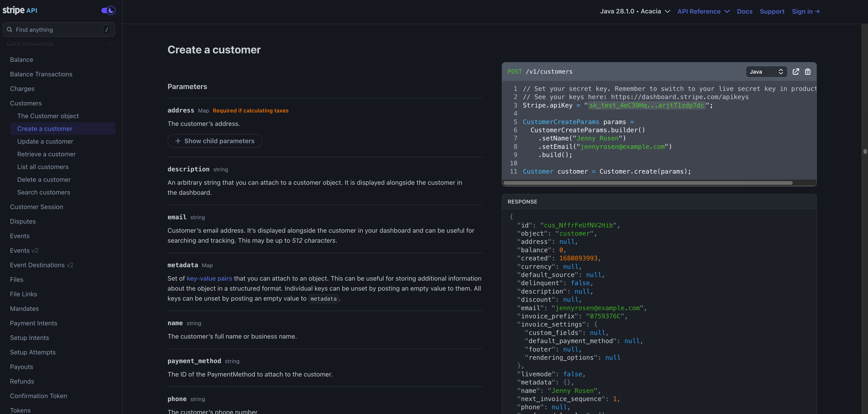Open code sample in new window icon
The width and height of the screenshot is (868, 414).
(x=796, y=71)
